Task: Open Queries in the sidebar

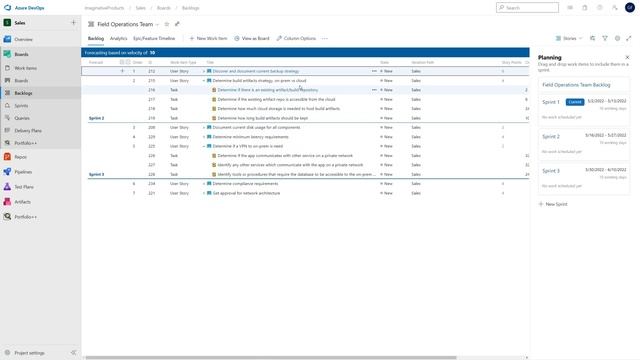Action: pos(22,118)
